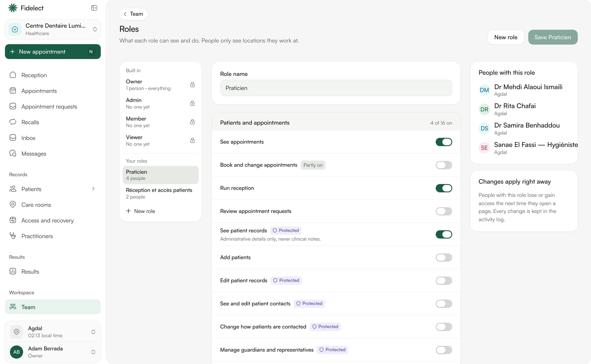This screenshot has width=591, height=364.
Task: Click the lock icon beside Viewer role
Action: (192, 140)
